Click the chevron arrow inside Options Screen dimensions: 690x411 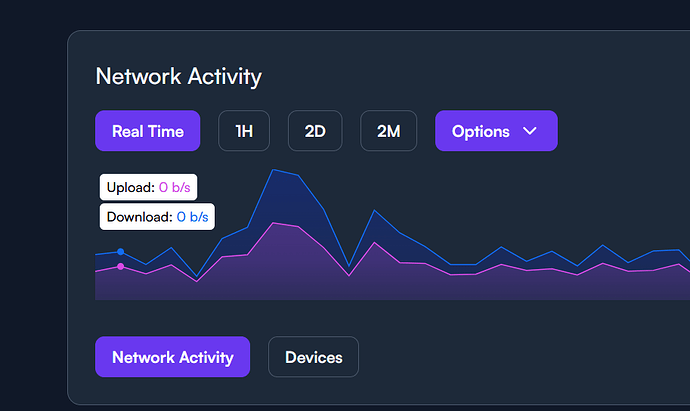530,131
